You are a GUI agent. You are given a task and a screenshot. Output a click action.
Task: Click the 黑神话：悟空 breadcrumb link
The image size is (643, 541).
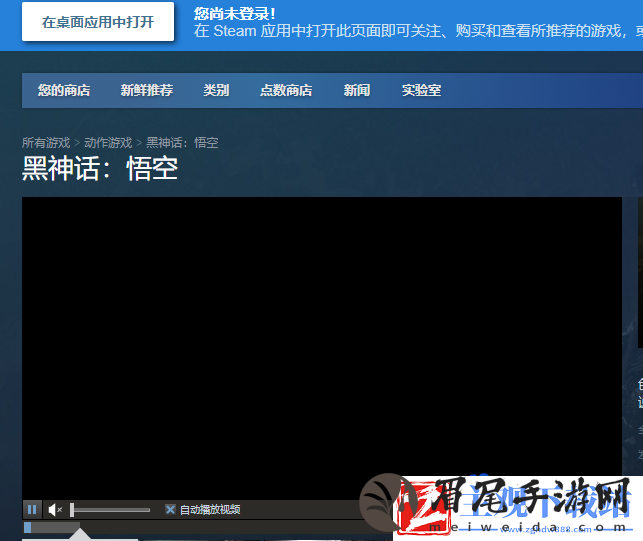[x=182, y=143]
